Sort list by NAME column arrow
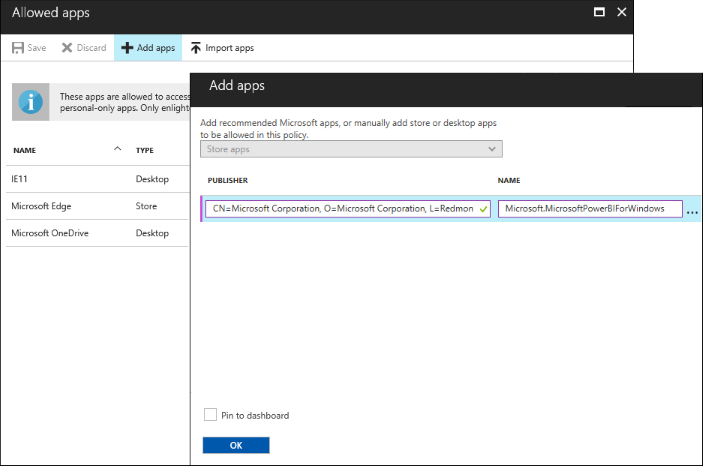This screenshot has width=703, height=466. tap(118, 149)
